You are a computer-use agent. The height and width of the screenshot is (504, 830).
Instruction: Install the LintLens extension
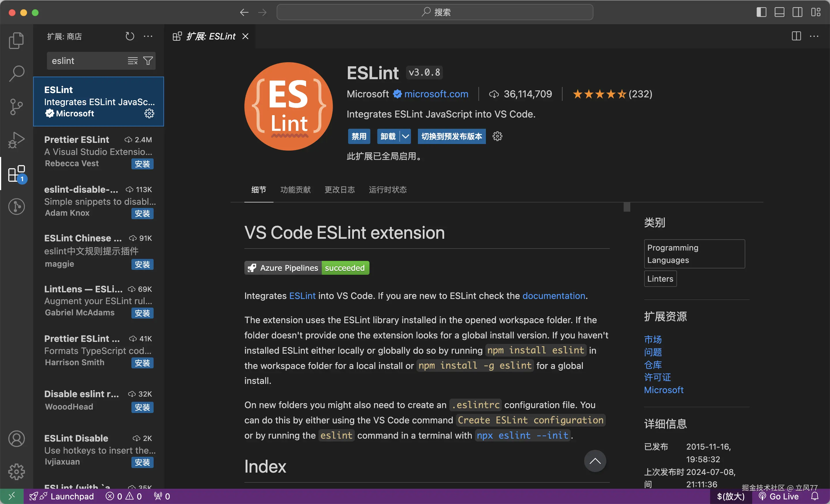click(x=142, y=313)
